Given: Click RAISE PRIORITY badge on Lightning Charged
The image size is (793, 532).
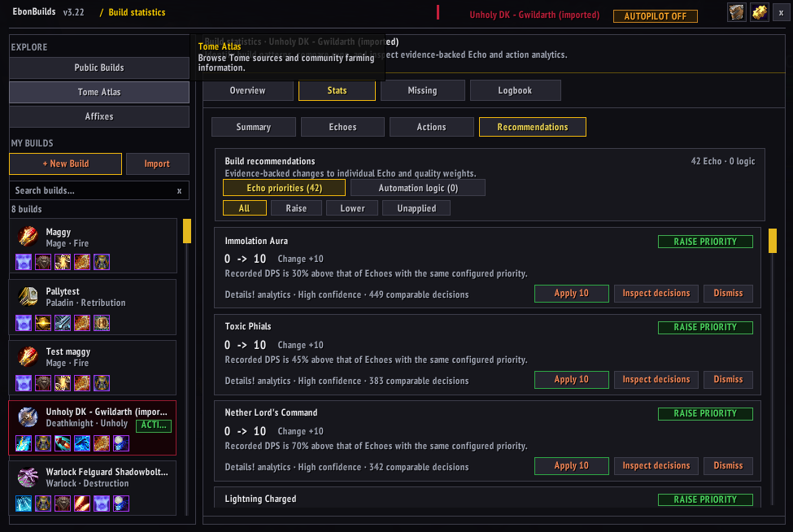Looking at the screenshot, I should pyautogui.click(x=705, y=499).
